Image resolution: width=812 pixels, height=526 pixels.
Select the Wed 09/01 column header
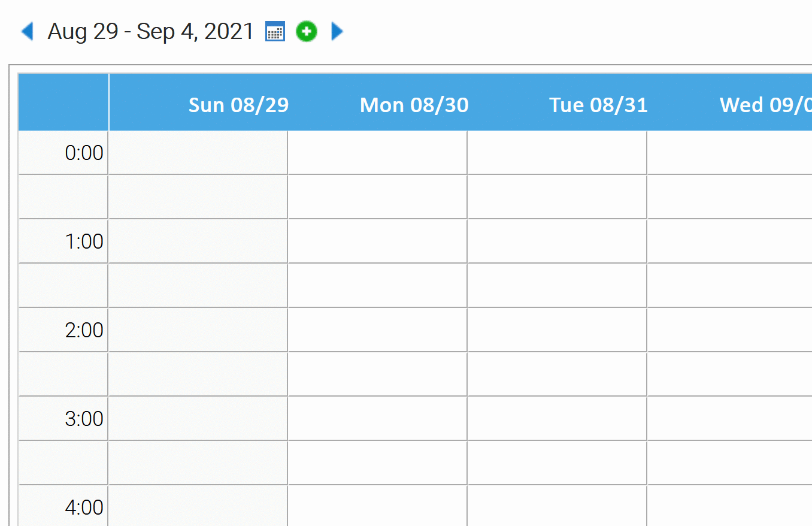point(766,105)
